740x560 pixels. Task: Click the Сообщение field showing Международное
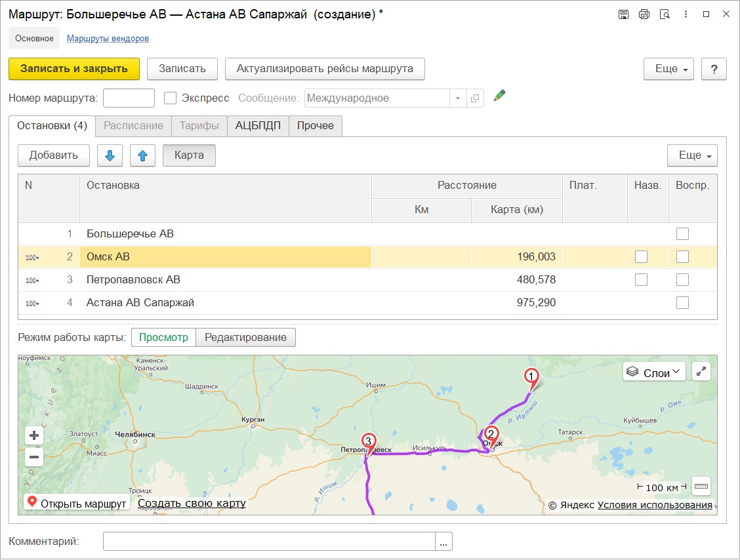point(377,98)
